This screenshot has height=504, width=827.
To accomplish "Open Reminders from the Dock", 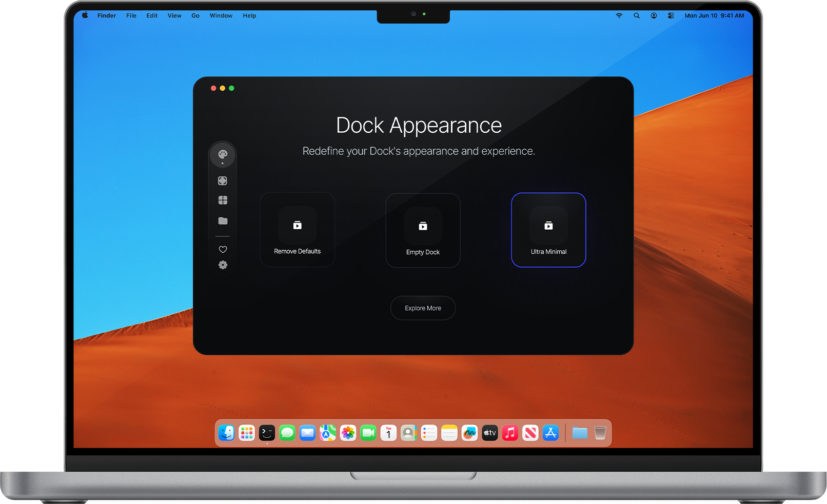I will tap(429, 433).
